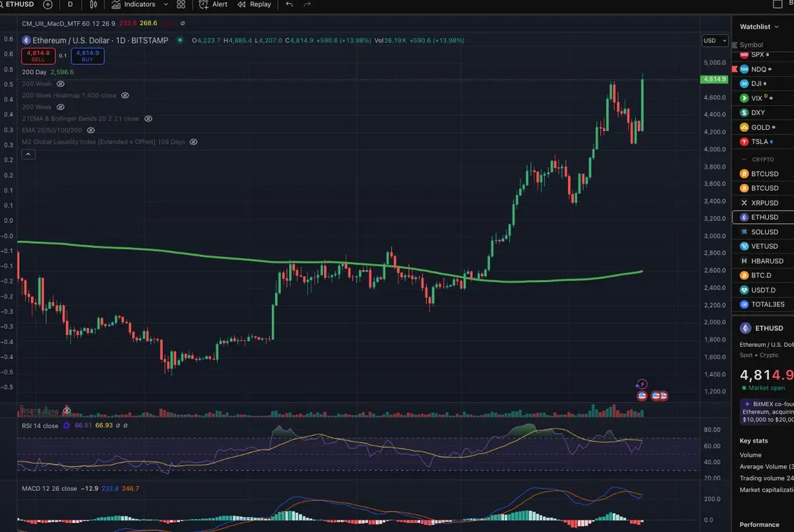The width and height of the screenshot is (794, 532).
Task: Open the USD currency dropdown
Action: 715,40
